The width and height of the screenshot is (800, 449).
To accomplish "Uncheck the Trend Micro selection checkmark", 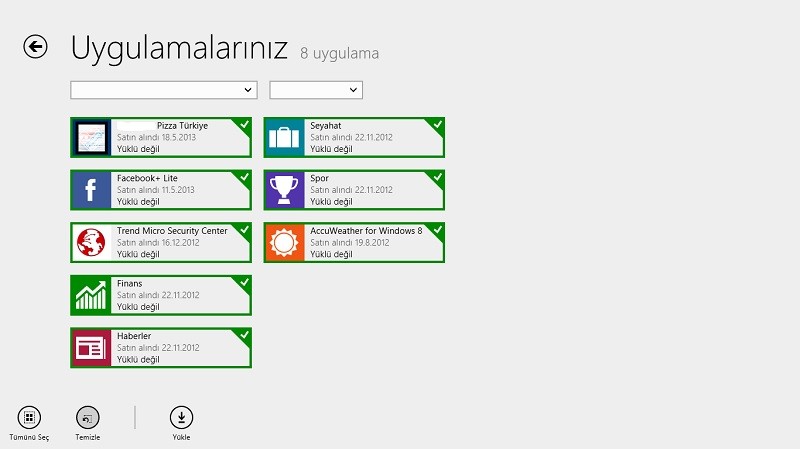I will (244, 230).
